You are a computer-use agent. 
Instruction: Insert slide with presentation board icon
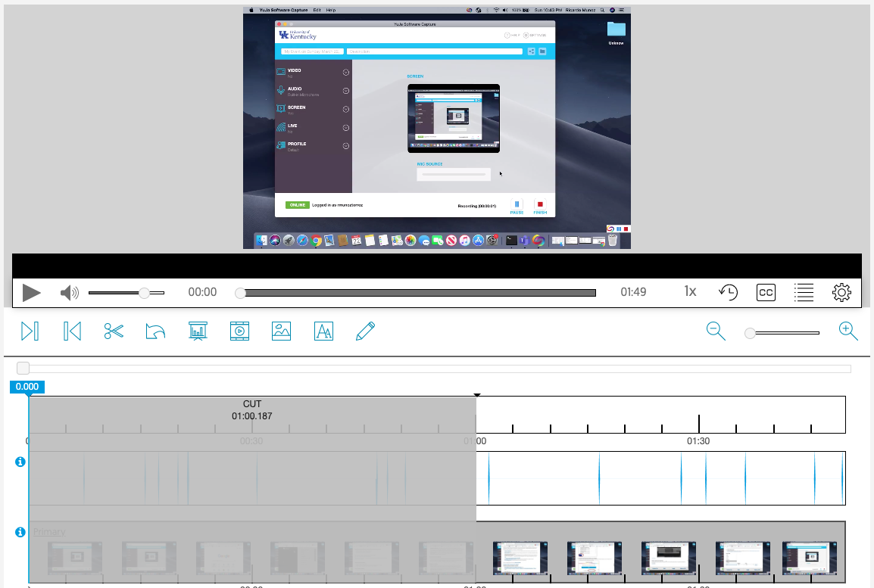point(198,331)
